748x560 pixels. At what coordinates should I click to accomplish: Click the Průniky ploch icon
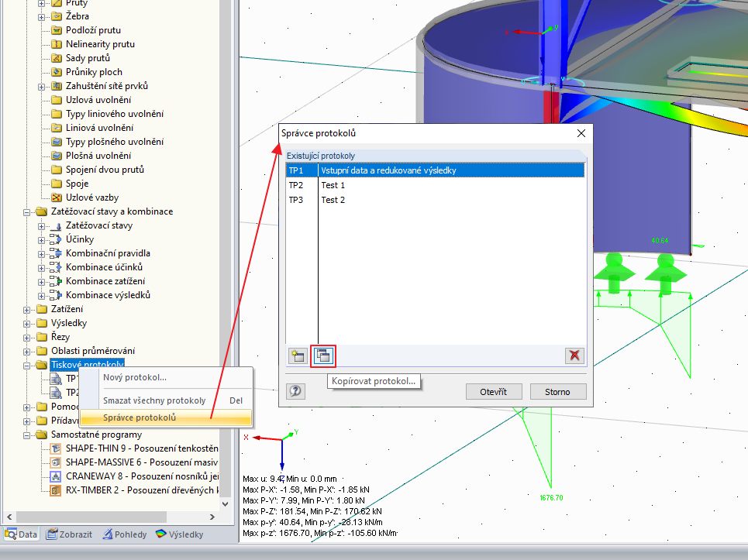(57, 72)
